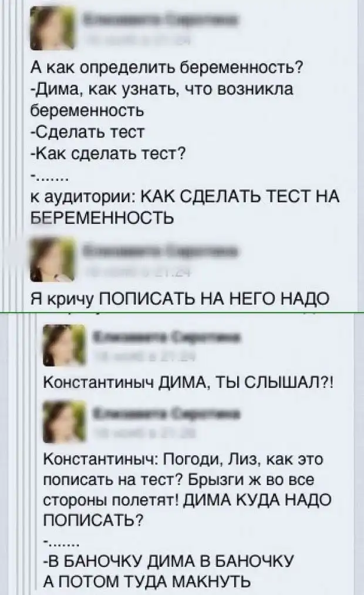Select the line '-Как сделать тест?'
Image resolution: width=364 pixels, height=595 pixels.
(109, 153)
